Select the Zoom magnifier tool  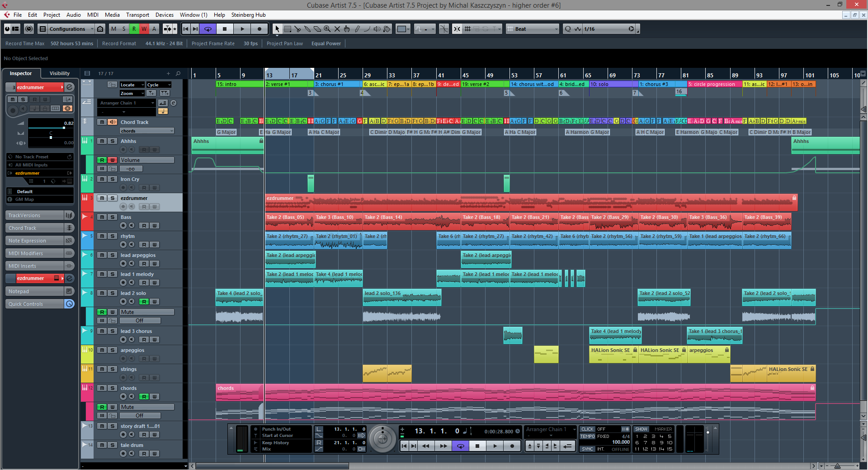pos(327,29)
